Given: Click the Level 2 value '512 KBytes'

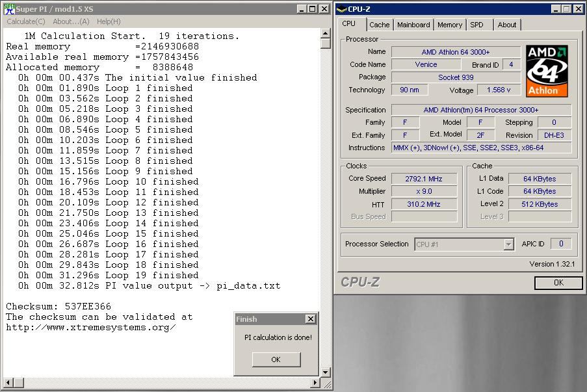Looking at the screenshot, I should point(540,204).
